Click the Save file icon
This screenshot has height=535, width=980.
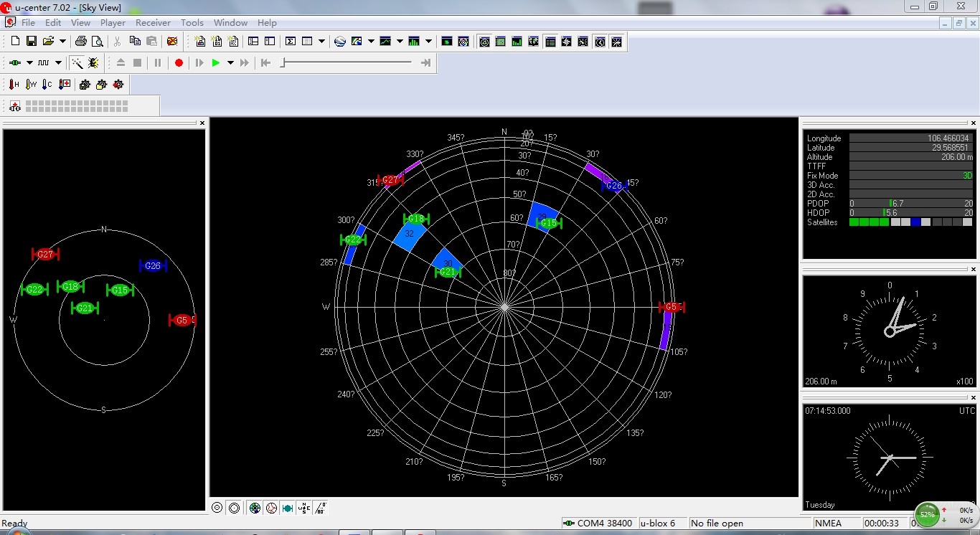[31, 42]
